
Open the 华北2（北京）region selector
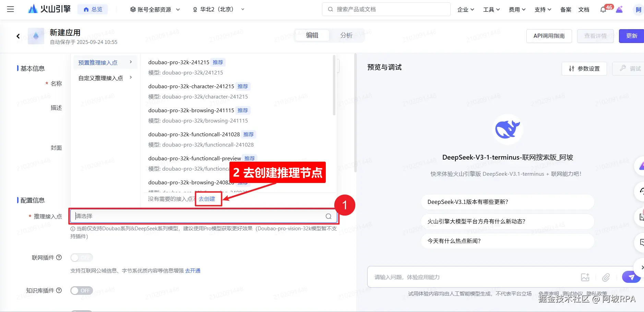coord(219,10)
